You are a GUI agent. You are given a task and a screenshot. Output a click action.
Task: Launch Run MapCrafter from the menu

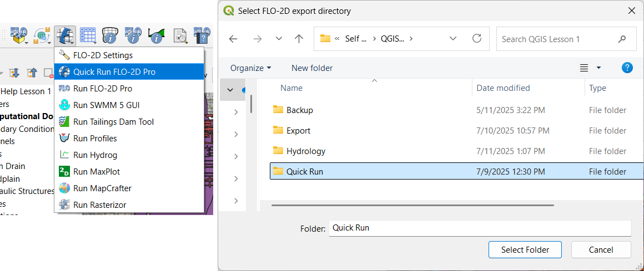[102, 188]
